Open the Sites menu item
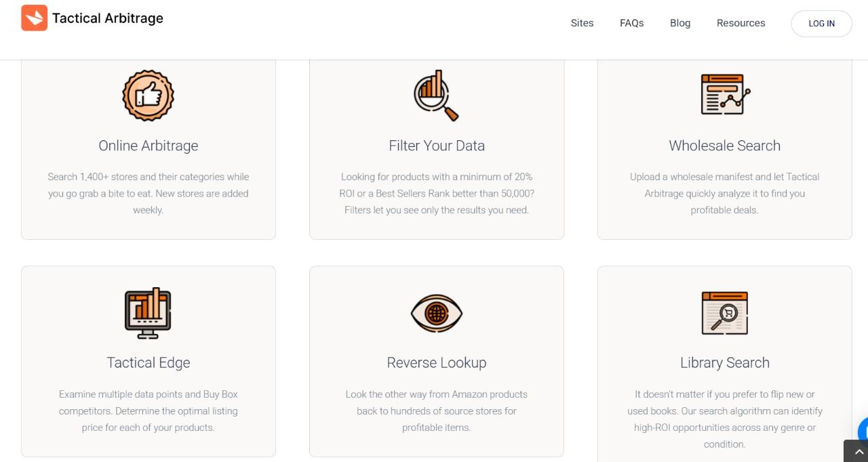The width and height of the screenshot is (868, 462). [x=582, y=23]
